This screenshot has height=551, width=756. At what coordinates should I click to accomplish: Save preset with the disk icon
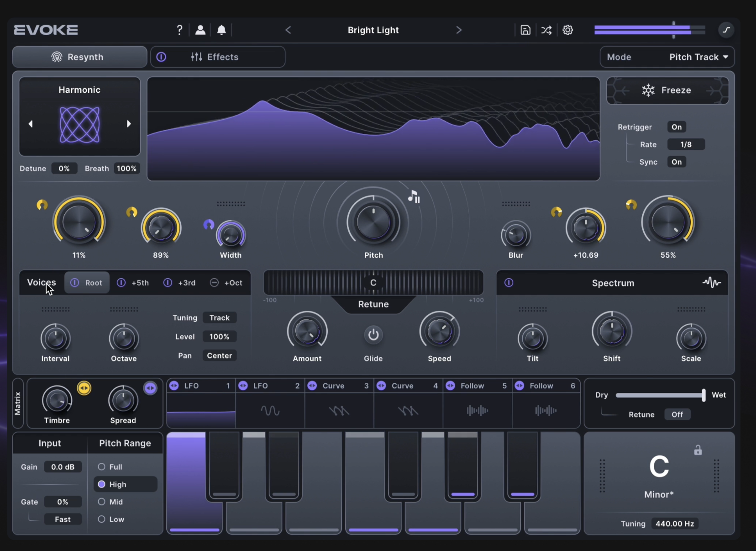(525, 30)
